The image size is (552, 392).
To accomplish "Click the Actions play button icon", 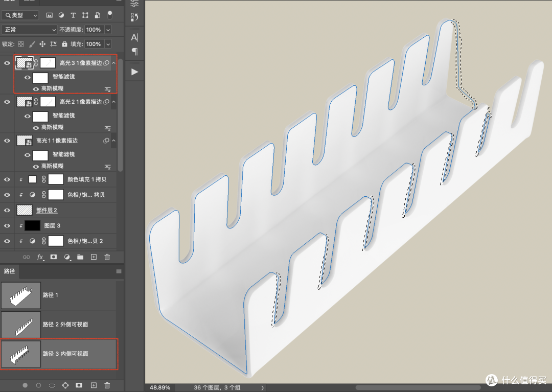I will [x=134, y=72].
